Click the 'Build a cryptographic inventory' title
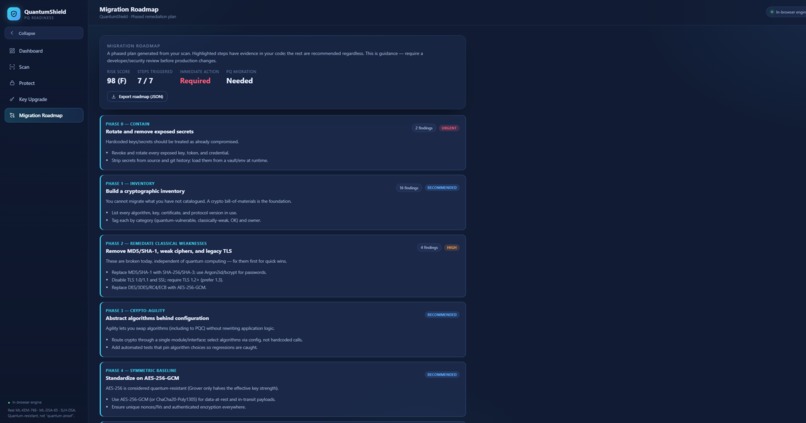 (145, 191)
